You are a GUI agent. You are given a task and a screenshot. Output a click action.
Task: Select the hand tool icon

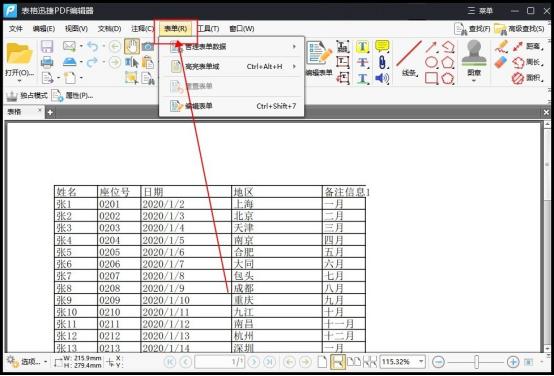coord(132,46)
